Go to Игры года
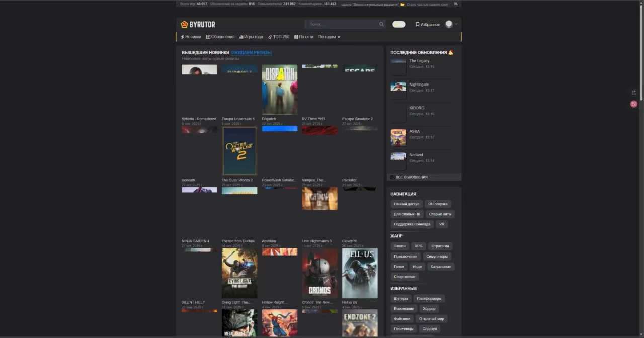The width and height of the screenshot is (644, 338). click(x=251, y=37)
